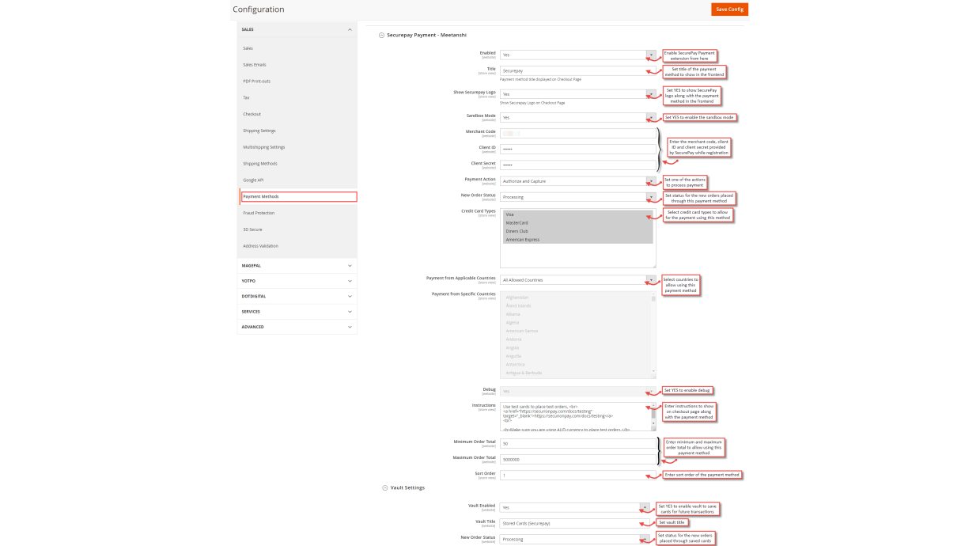Image resolution: width=980 pixels, height=546 pixels.
Task: Click the Maximum Order Total field
Action: pyautogui.click(x=578, y=460)
